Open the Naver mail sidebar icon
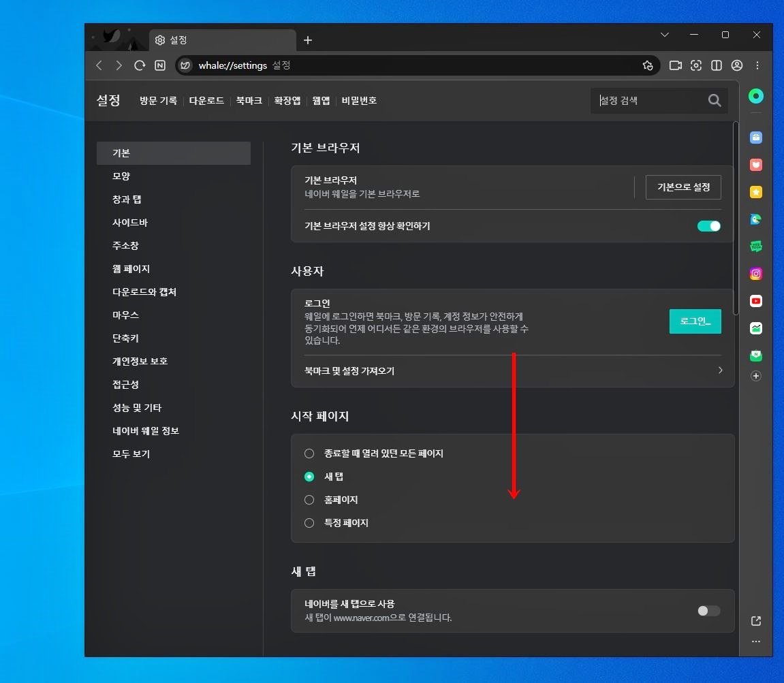Viewport: 784px width, 683px height. (x=756, y=355)
